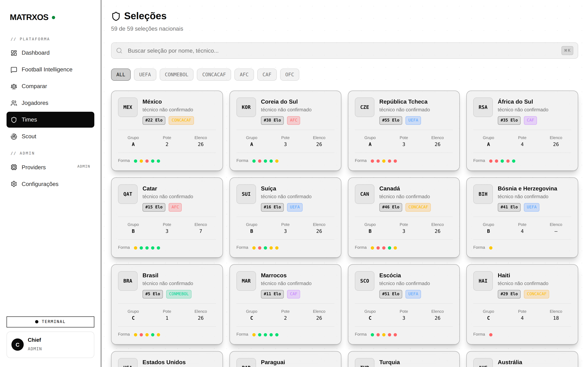588x367 pixels.
Task: Click the search magnifier icon
Action: [x=119, y=51]
